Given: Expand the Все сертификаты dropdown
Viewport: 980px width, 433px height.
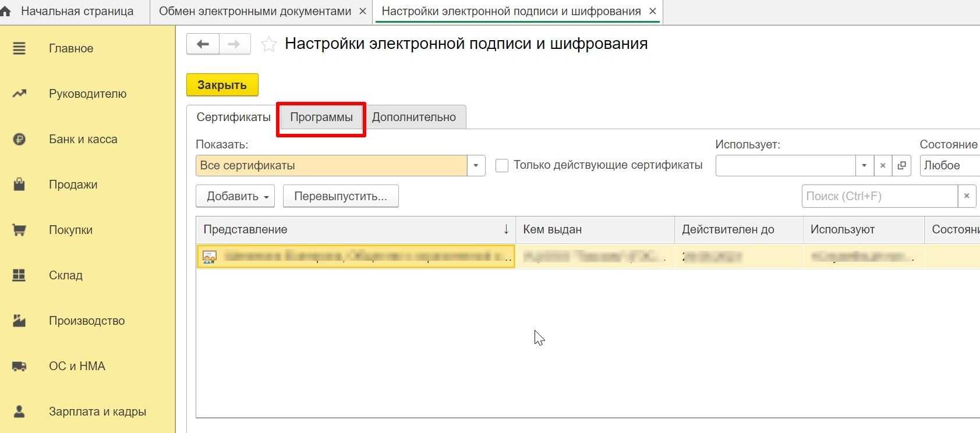Looking at the screenshot, I should pyautogui.click(x=476, y=165).
